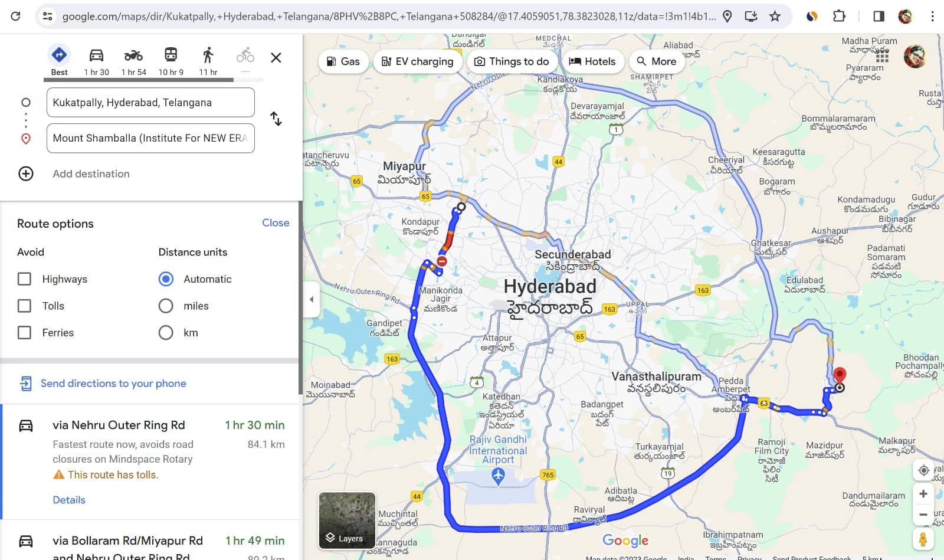Viewport: 944px width, 560px height.
Task: Select km distance units radio
Action: pos(166,333)
